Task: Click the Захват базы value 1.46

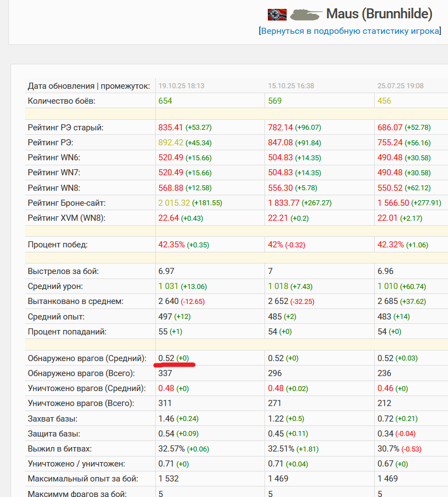Action: (166, 418)
